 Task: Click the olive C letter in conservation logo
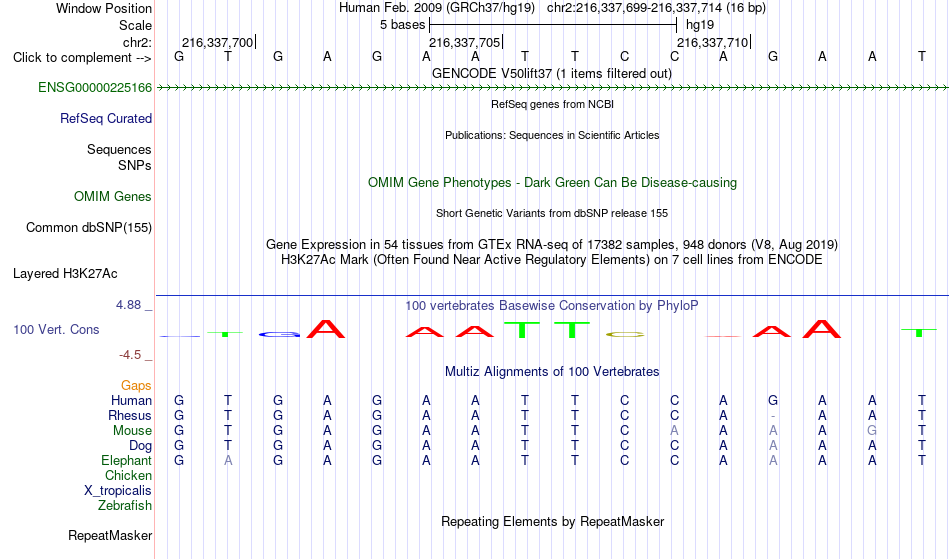(625, 334)
